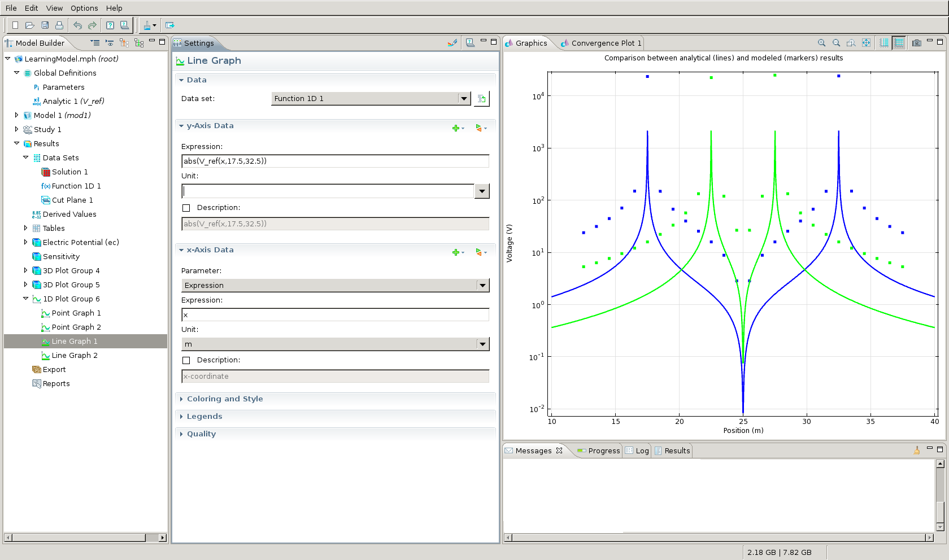Image resolution: width=949 pixels, height=560 pixels.
Task: Click the Save file toolbar icon
Action: [x=45, y=25]
